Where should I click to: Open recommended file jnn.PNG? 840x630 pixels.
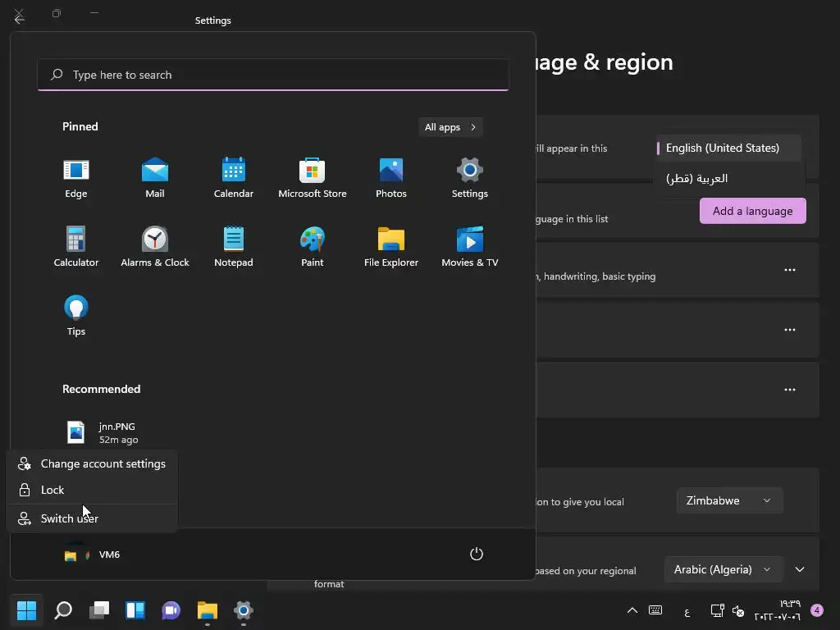tap(102, 433)
